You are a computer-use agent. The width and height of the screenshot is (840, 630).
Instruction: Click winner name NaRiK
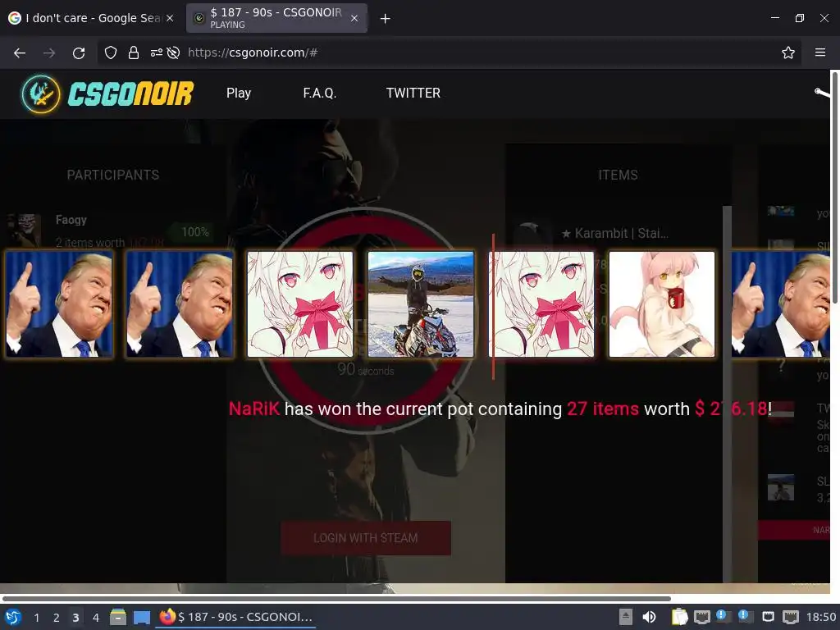tap(254, 409)
